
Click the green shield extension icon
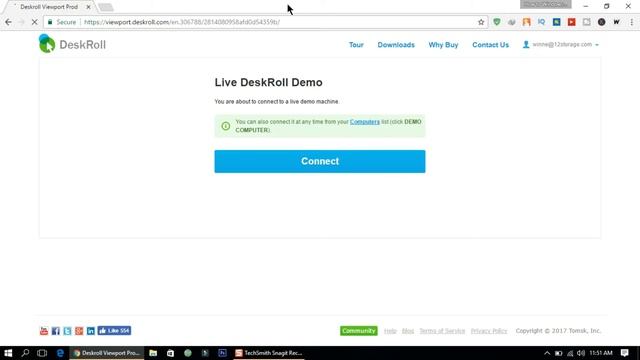pyautogui.click(x=496, y=22)
